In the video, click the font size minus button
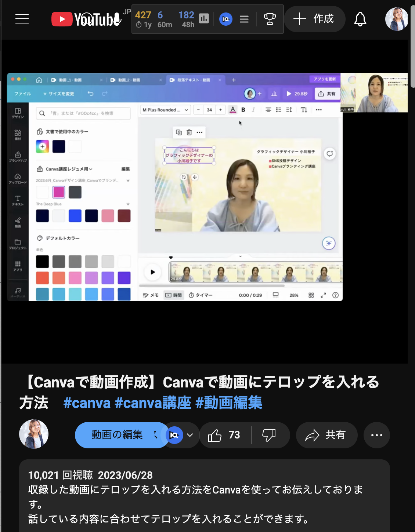The image size is (415, 532). (198, 110)
